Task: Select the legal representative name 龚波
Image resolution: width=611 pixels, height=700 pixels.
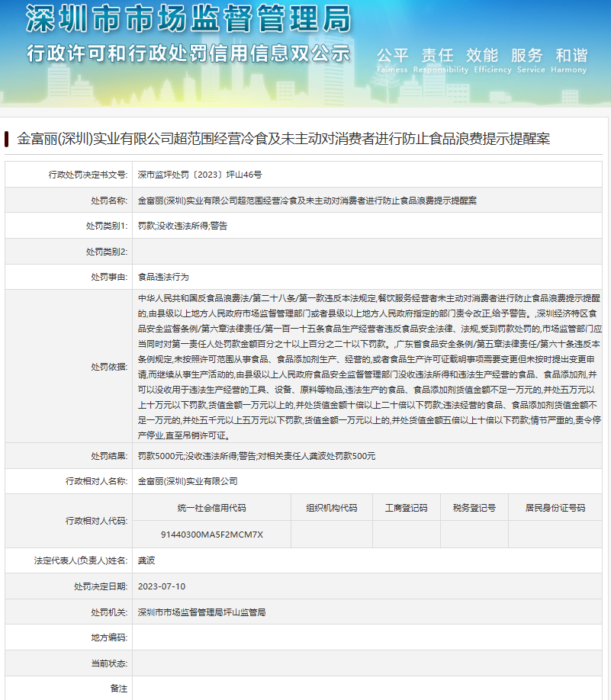Action: click(x=146, y=560)
